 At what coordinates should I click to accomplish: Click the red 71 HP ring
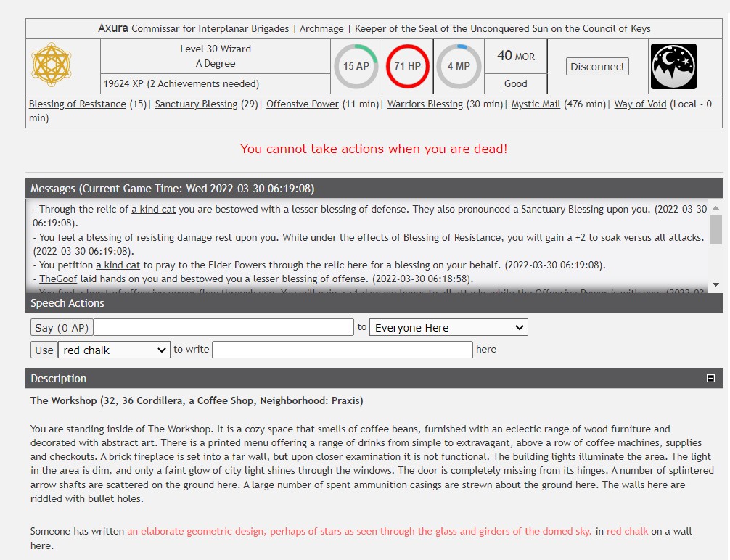point(407,66)
